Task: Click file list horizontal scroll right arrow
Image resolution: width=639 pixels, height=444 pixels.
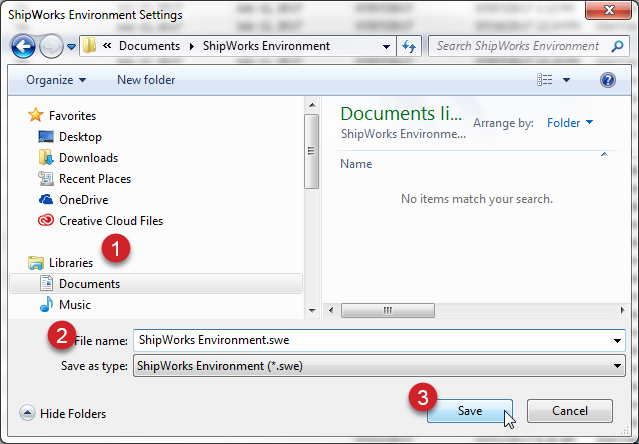Action: [x=622, y=310]
